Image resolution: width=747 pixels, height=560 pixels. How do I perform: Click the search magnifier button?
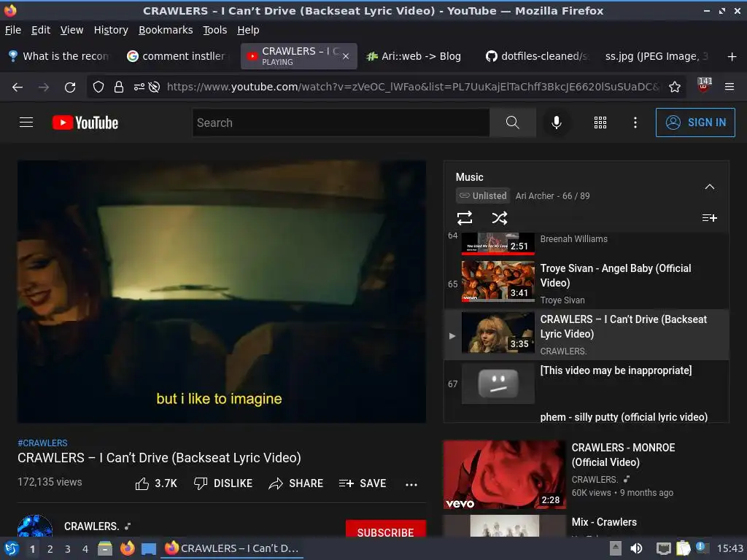(513, 122)
